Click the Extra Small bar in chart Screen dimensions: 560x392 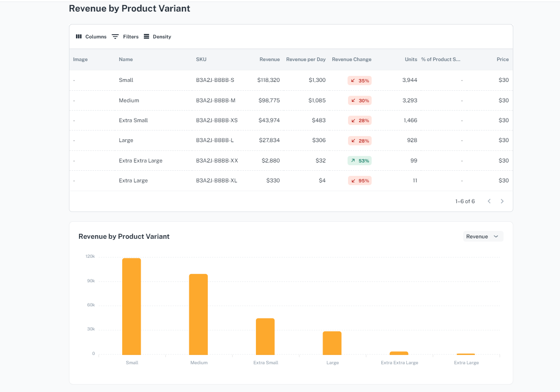click(x=265, y=336)
